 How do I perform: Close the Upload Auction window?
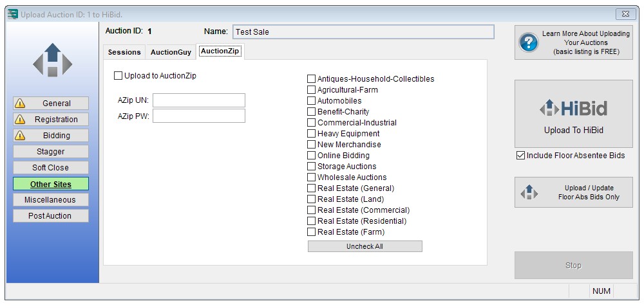coord(625,14)
